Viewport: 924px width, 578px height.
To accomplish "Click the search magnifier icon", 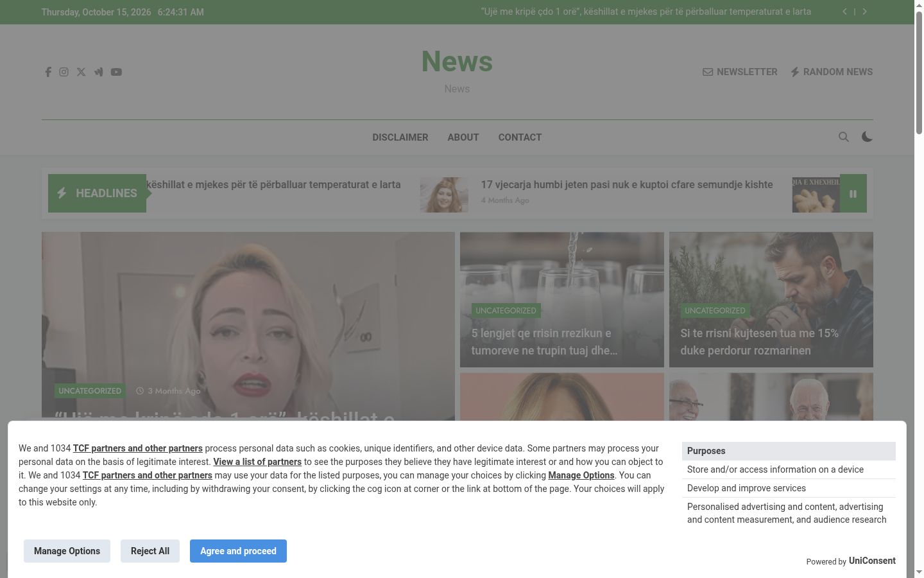I will click(x=844, y=137).
